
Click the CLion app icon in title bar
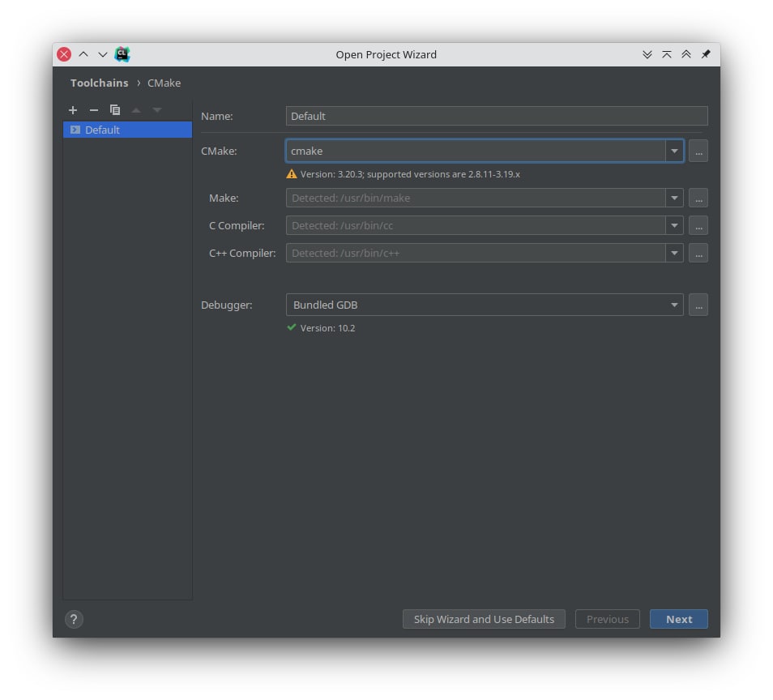click(122, 54)
